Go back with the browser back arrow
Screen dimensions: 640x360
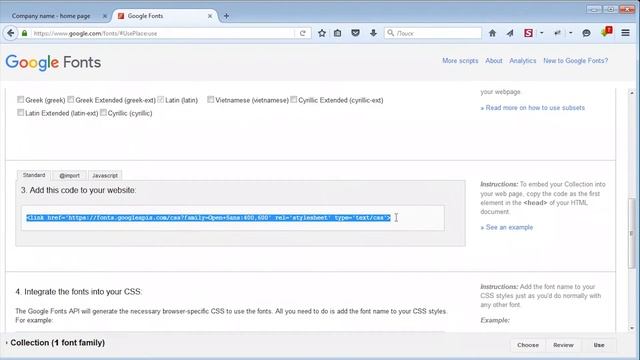point(11,33)
